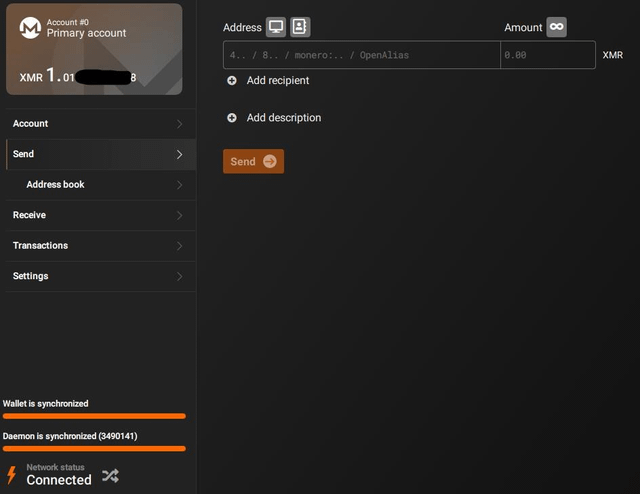Click the 'Network status' label
The height and width of the screenshot is (494, 640).
[x=56, y=467]
